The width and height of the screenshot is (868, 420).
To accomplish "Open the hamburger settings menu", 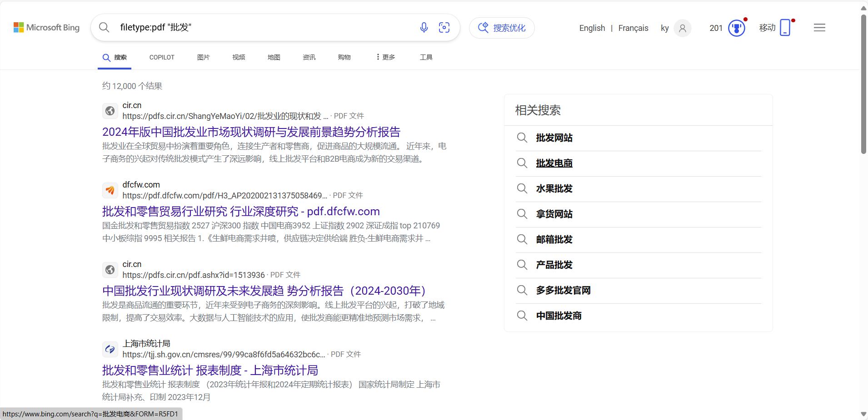I will pyautogui.click(x=819, y=28).
